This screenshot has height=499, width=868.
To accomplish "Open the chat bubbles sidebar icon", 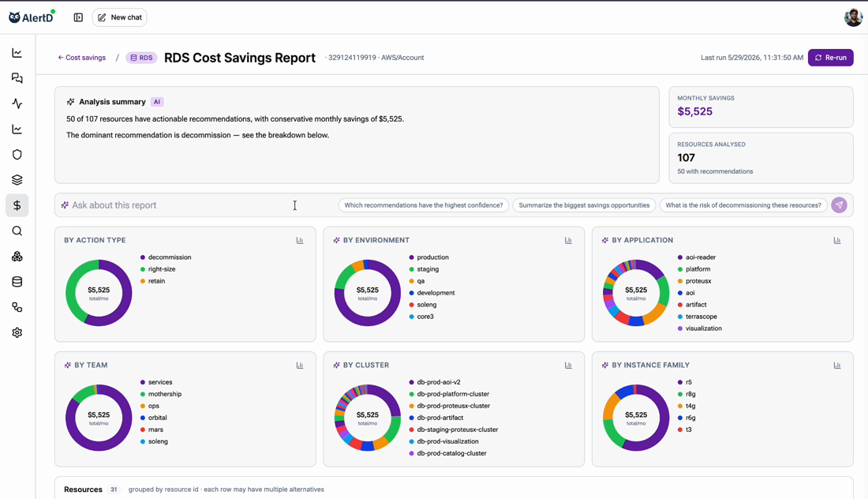I will tap(17, 79).
